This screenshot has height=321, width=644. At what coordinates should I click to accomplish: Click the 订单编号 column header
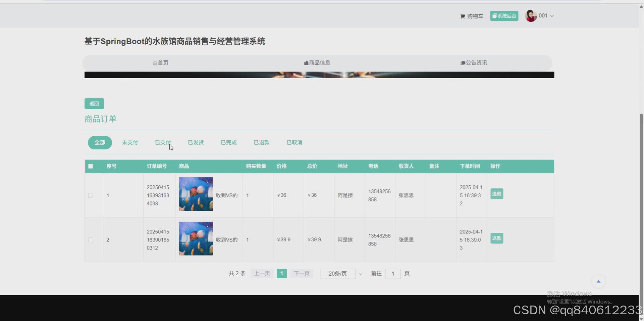coord(157,166)
